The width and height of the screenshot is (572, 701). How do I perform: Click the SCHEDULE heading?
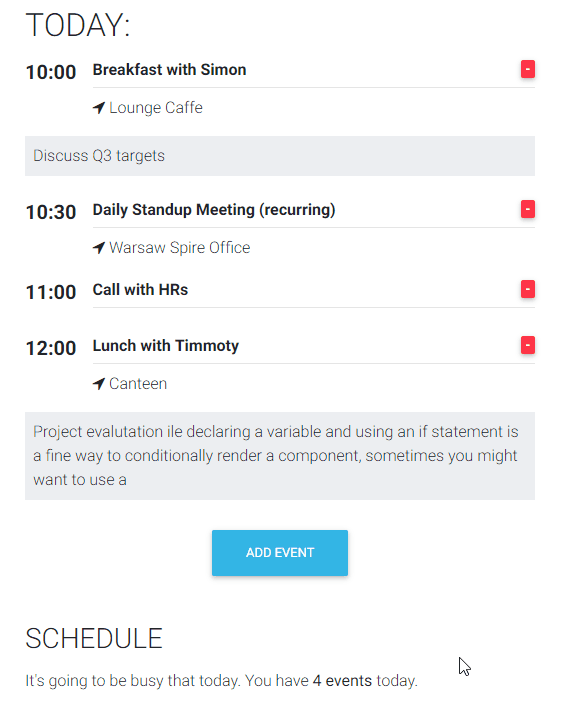(x=94, y=638)
